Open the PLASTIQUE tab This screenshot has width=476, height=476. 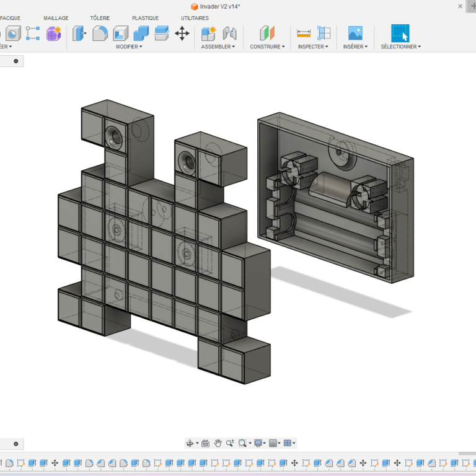click(146, 18)
